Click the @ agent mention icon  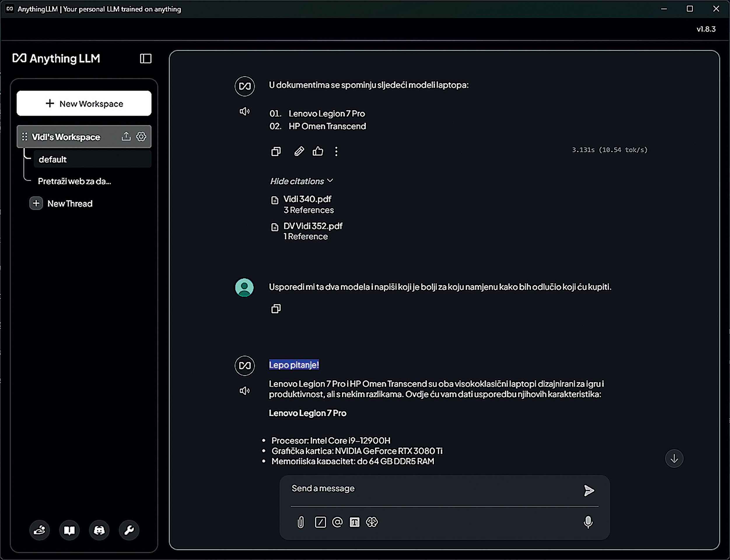tap(337, 522)
